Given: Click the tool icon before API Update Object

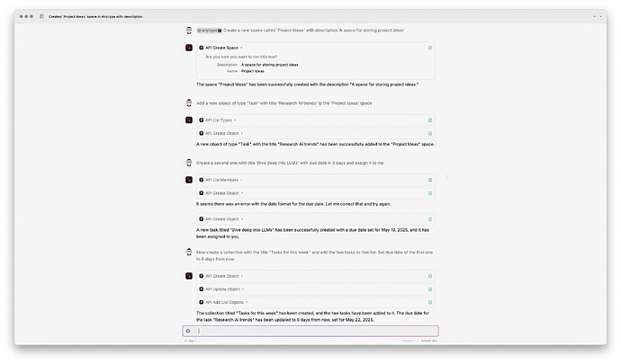Looking at the screenshot, I should [x=202, y=289].
